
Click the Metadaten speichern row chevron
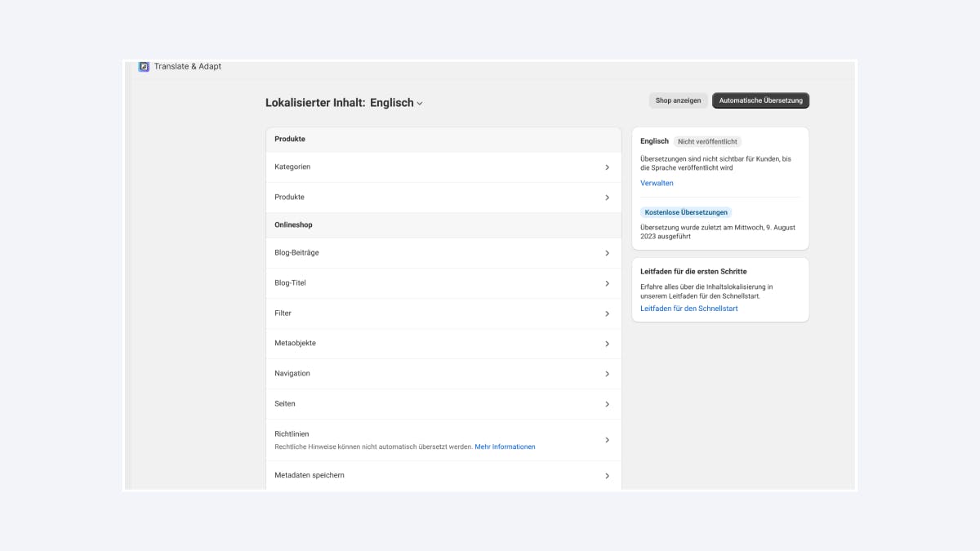(607, 476)
